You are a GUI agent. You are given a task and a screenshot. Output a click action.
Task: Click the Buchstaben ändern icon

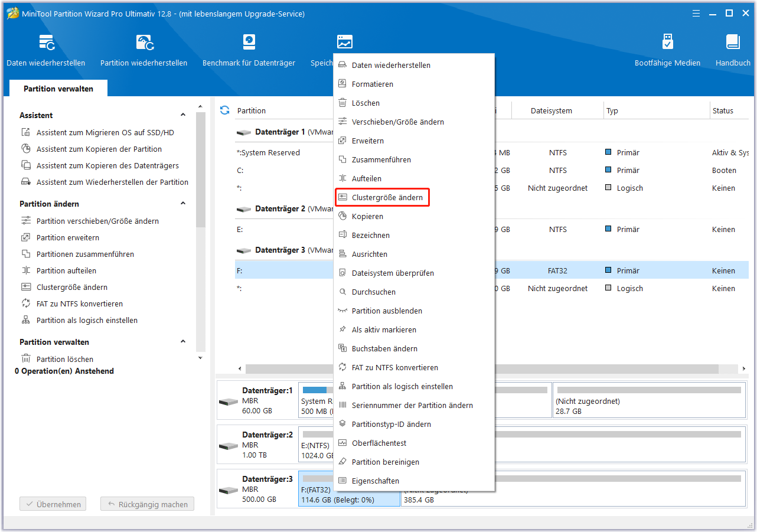tap(342, 348)
